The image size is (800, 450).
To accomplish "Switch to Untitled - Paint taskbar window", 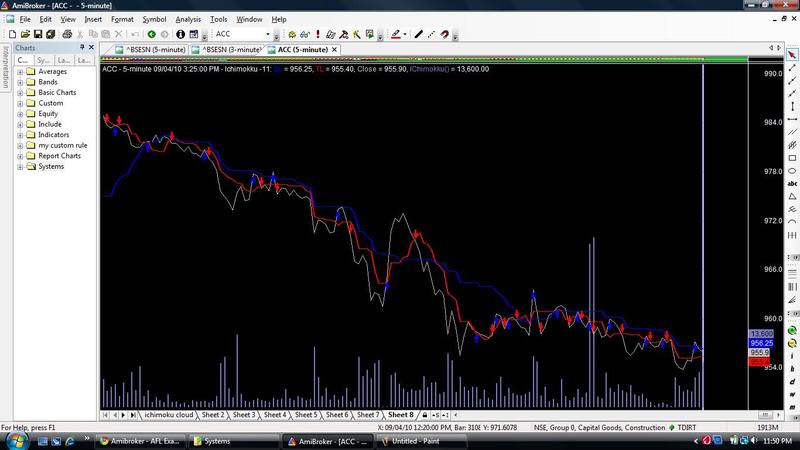I will pyautogui.click(x=421, y=441).
